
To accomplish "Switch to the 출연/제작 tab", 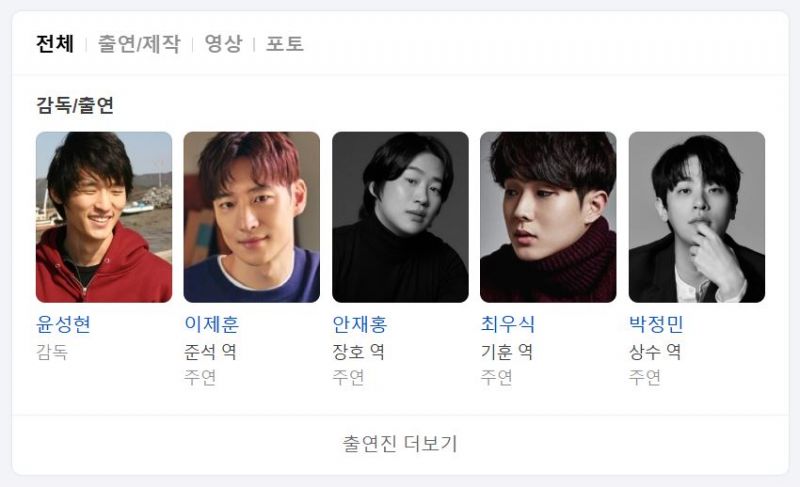I will click(x=139, y=44).
